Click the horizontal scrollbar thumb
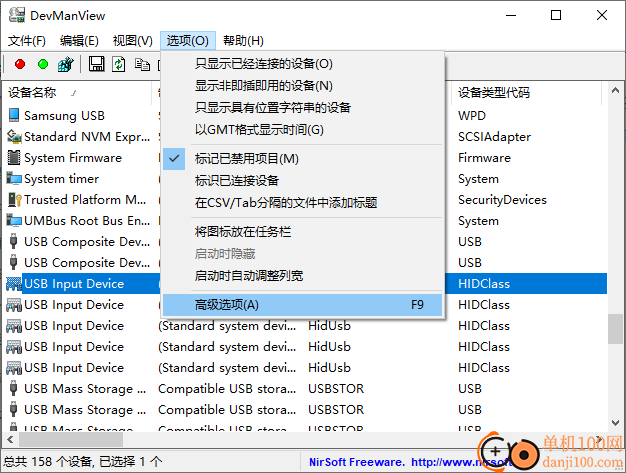This screenshot has height=473, width=626. coord(71,440)
